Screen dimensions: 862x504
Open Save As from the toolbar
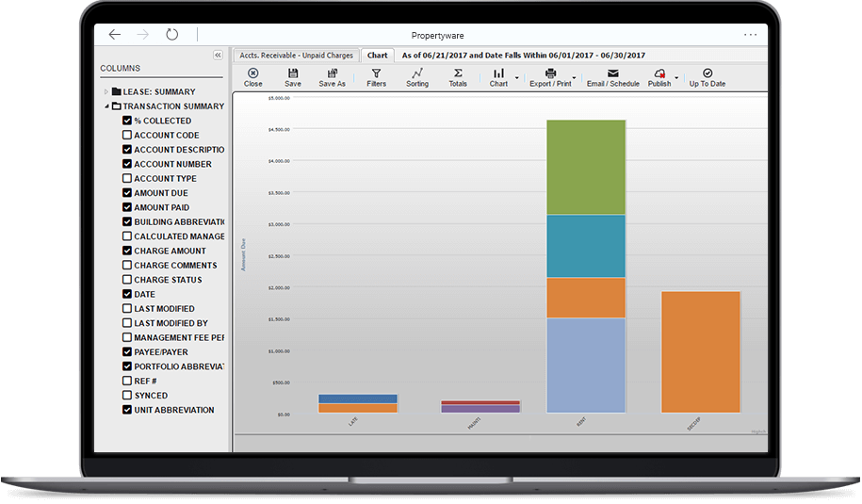click(x=332, y=73)
